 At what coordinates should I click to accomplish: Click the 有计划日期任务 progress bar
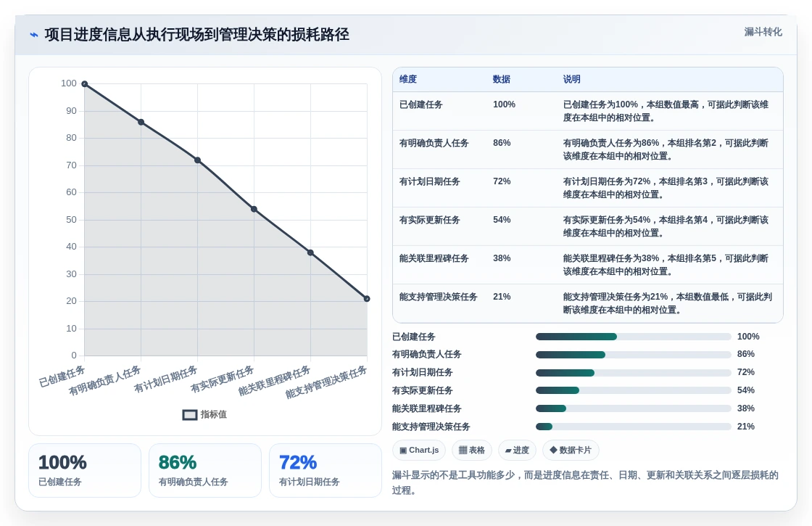(x=634, y=373)
